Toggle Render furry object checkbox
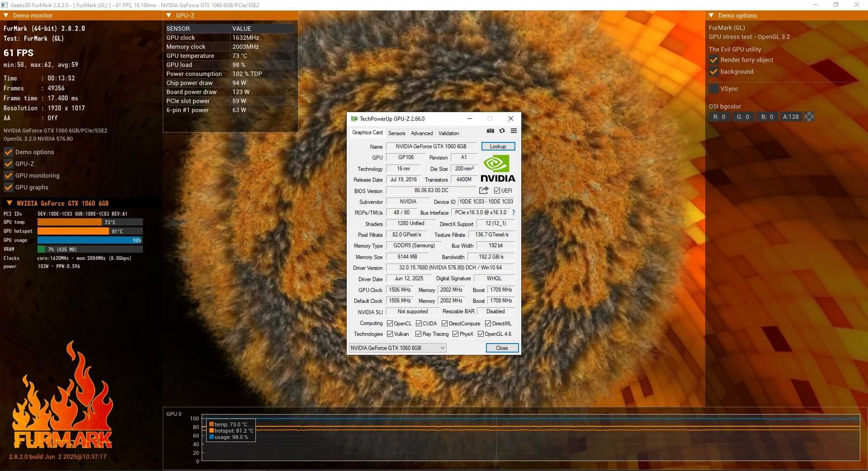The width and height of the screenshot is (868, 471). point(713,60)
